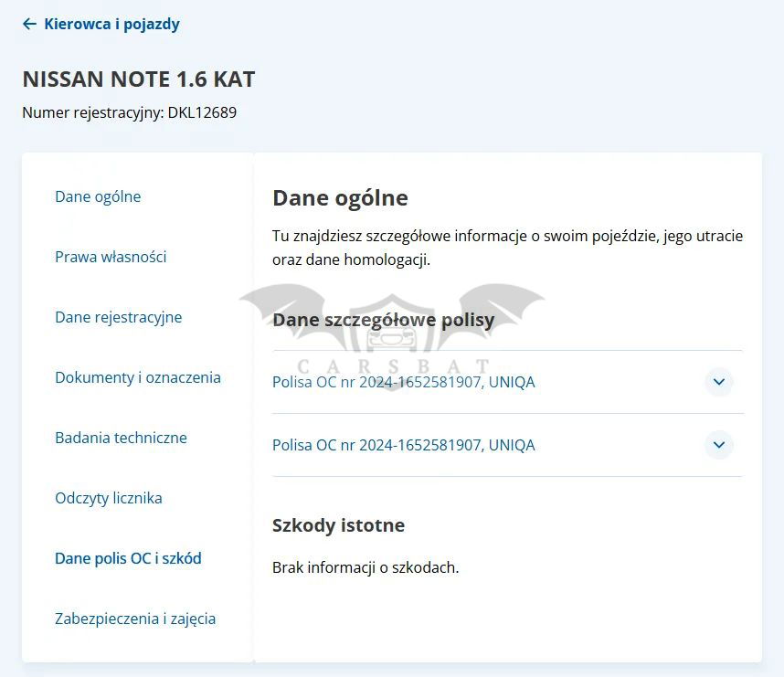
Task: Expand first UNIQA policy chevron
Action: point(719,382)
